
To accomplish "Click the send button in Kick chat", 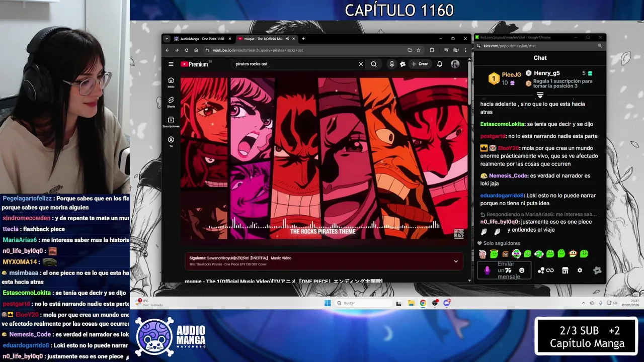I will (597, 270).
